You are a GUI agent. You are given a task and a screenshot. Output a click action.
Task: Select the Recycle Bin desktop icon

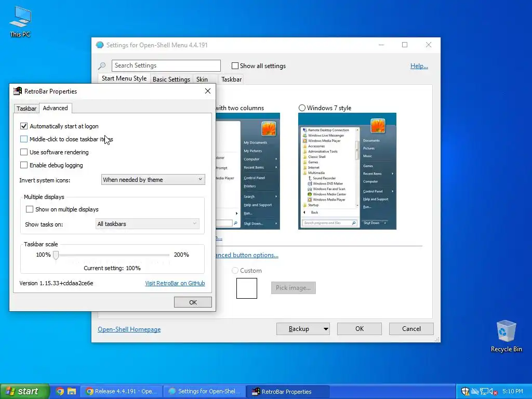coord(506,336)
